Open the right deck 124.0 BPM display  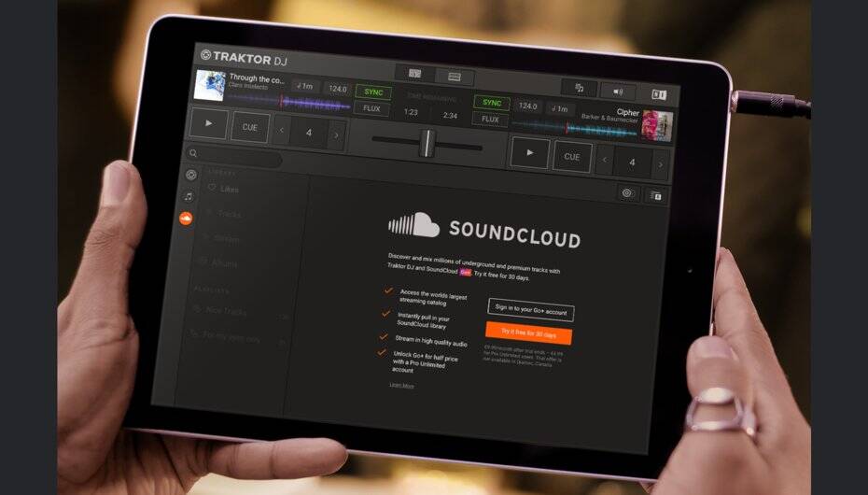(x=527, y=106)
